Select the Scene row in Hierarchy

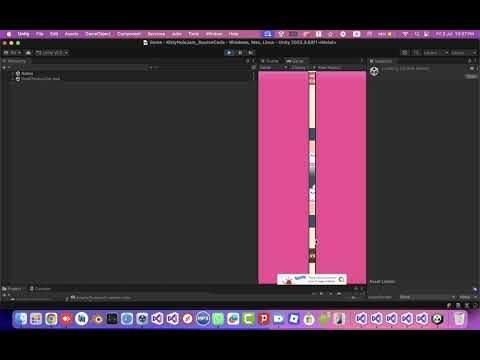tap(27, 73)
